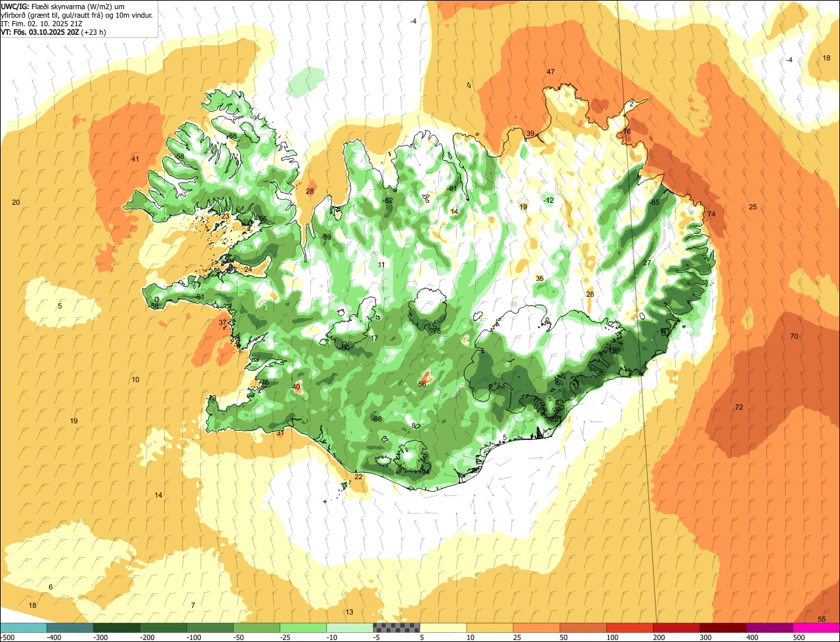Click the map value 27 in east Iceland

[x=647, y=263]
